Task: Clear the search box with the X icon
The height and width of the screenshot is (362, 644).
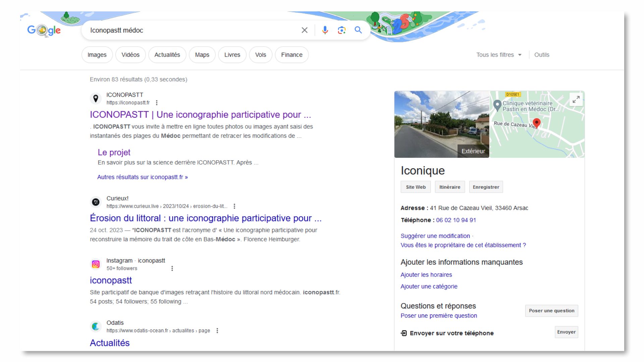Action: pos(305,30)
